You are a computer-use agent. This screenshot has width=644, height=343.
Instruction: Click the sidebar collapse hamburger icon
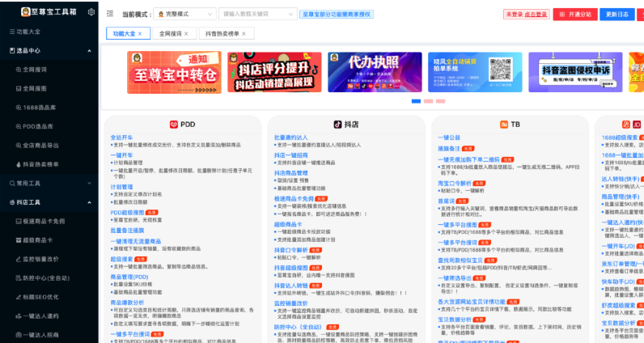tap(110, 14)
